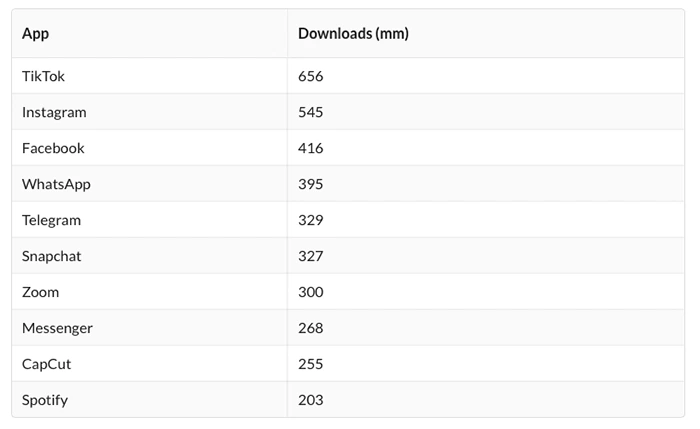Click the CapCut entry
Viewport: 700px width, 429px height.
coord(46,364)
